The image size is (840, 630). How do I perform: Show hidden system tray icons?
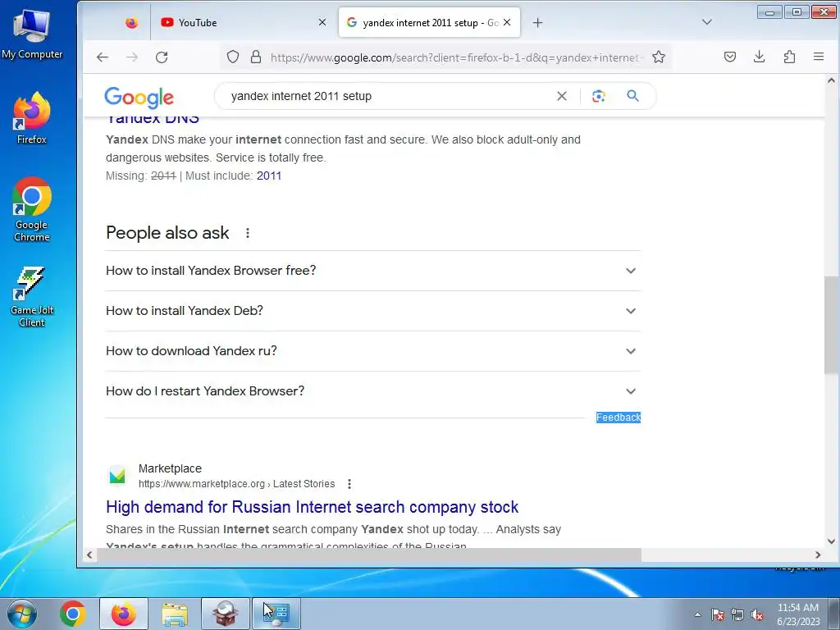coord(697,614)
